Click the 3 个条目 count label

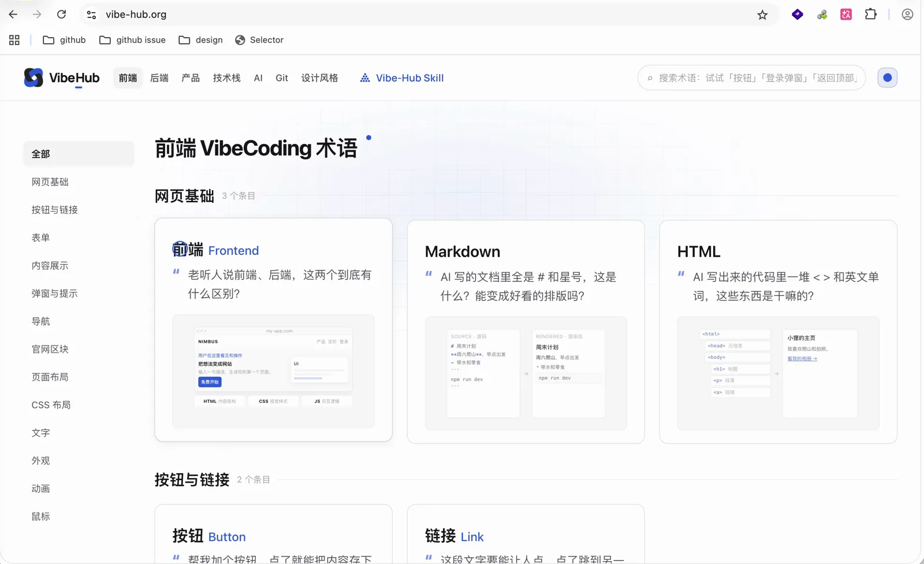click(x=239, y=196)
